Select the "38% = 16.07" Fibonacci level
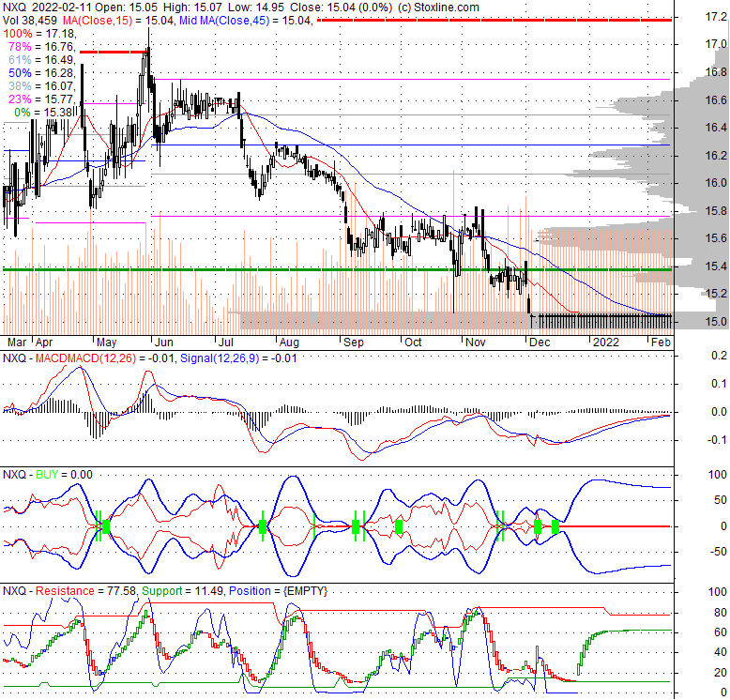The height and width of the screenshot is (700, 730). tap(41, 86)
